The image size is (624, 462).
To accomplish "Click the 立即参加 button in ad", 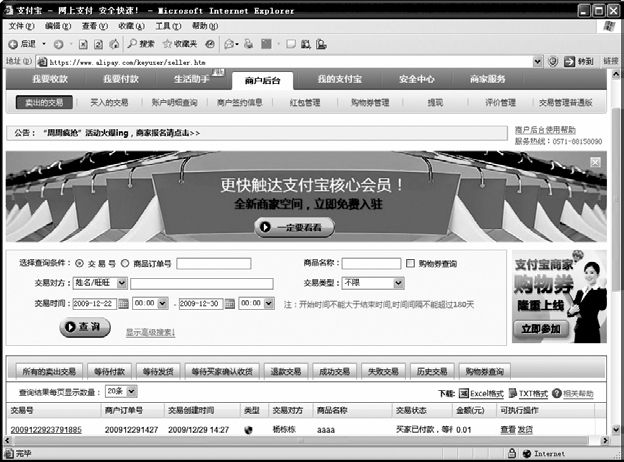I will pos(540,329).
